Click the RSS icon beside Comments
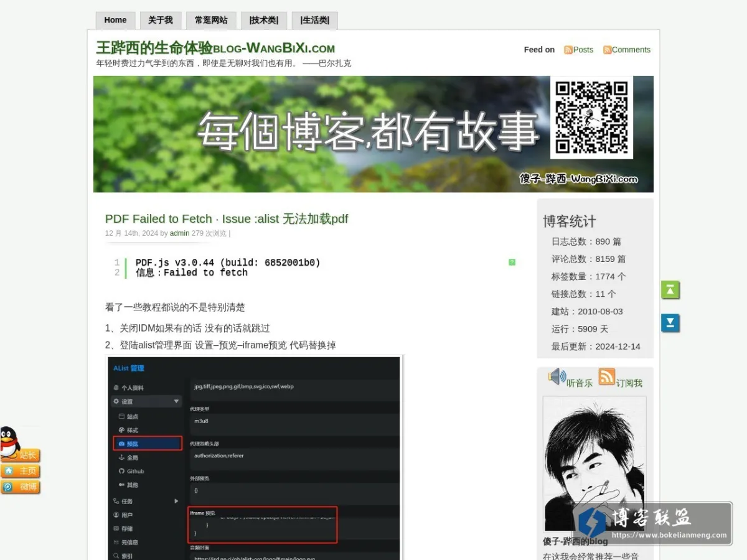This screenshot has width=747, height=560. (607, 50)
